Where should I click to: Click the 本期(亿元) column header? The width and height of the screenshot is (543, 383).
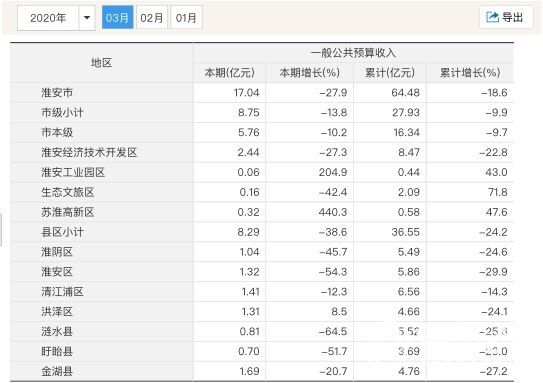229,73
